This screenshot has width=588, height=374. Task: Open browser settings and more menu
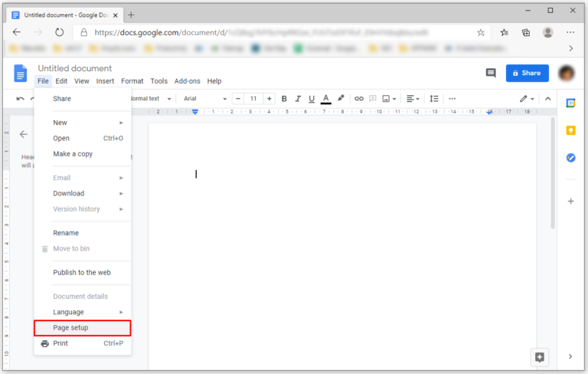570,33
